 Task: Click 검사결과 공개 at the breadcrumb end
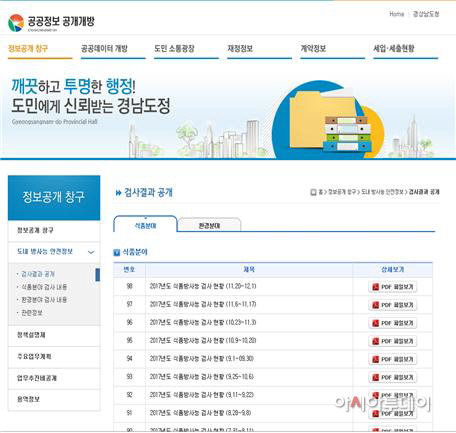pyautogui.click(x=424, y=192)
